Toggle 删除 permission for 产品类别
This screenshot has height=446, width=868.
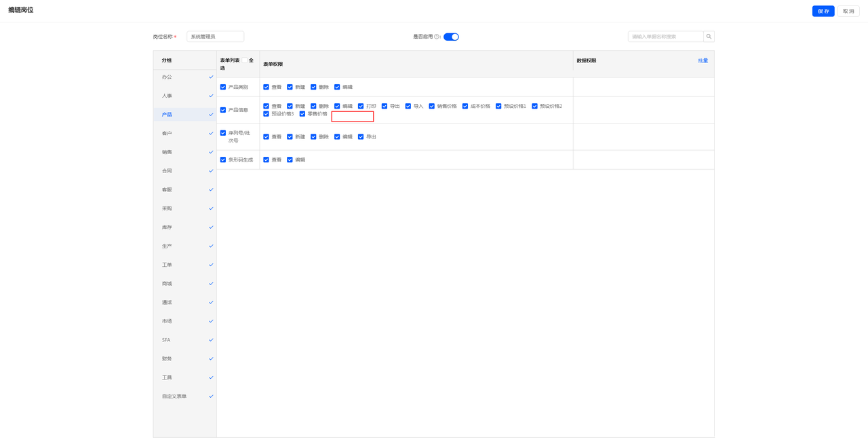click(313, 87)
